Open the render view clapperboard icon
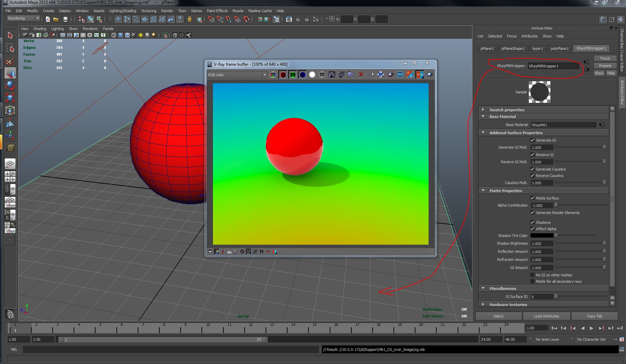 pyautogui.click(x=289, y=19)
